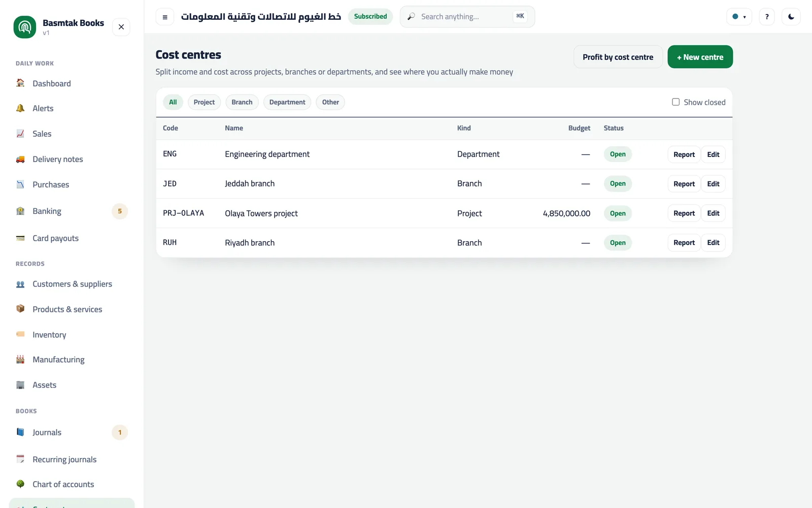Click the Subscribed status badge
812x508 pixels.
(370, 17)
